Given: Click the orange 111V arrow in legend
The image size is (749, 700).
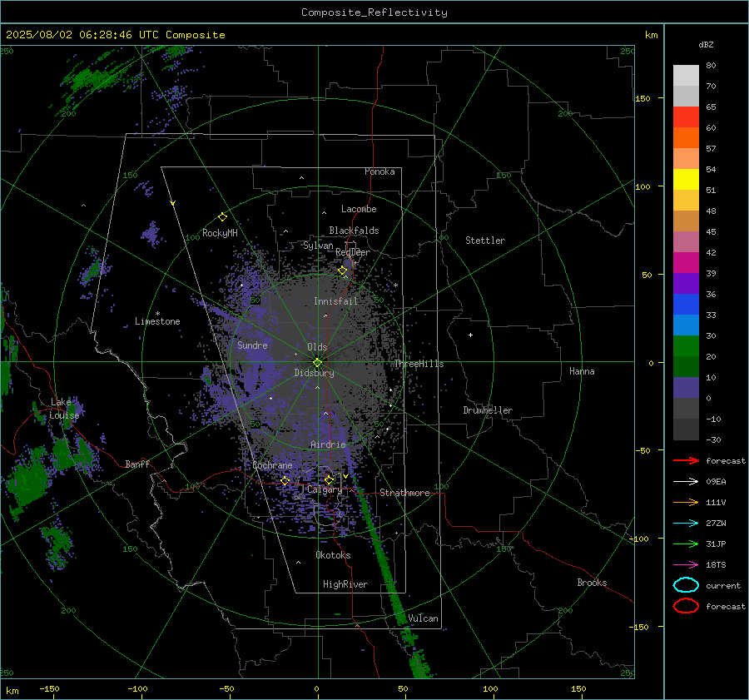Looking at the screenshot, I should [686, 502].
